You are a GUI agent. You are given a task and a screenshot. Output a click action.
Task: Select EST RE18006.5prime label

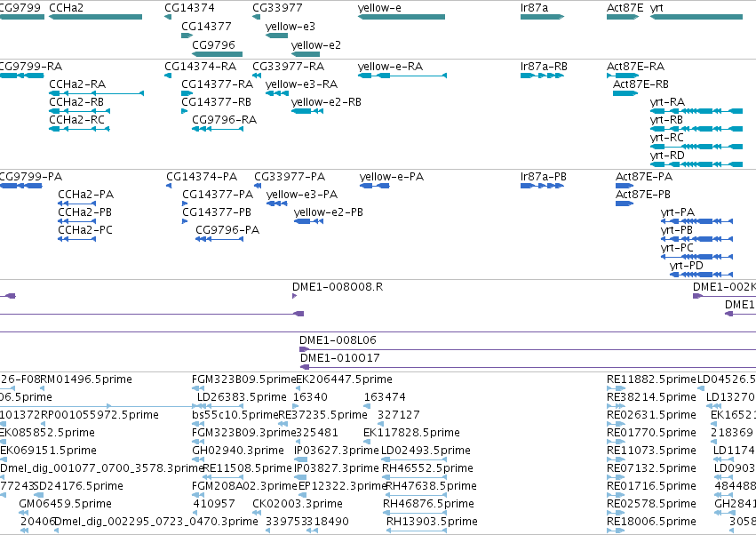click(651, 522)
